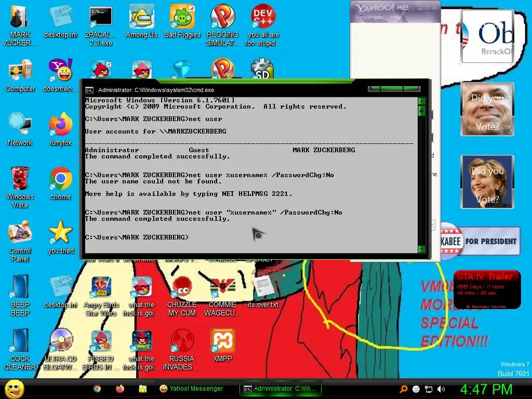The width and height of the screenshot is (532, 399).
Task: Open the BEEP BEEP desktop icon
Action: coord(20,295)
